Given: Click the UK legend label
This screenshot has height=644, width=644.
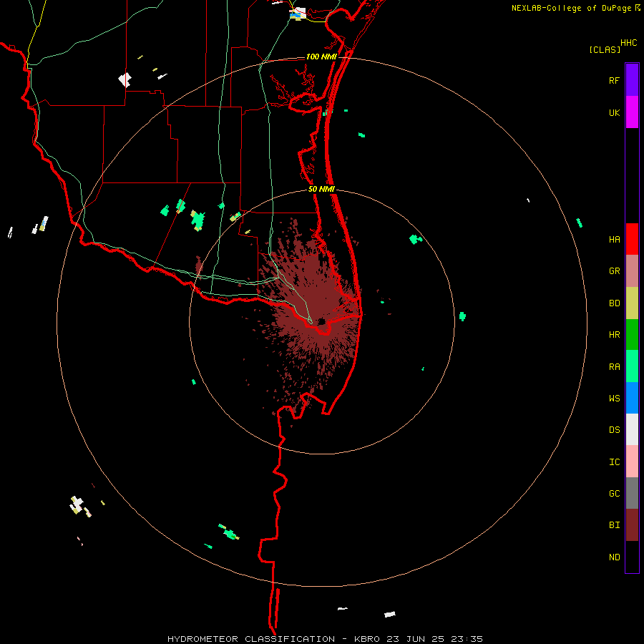Looking at the screenshot, I should point(614,113).
